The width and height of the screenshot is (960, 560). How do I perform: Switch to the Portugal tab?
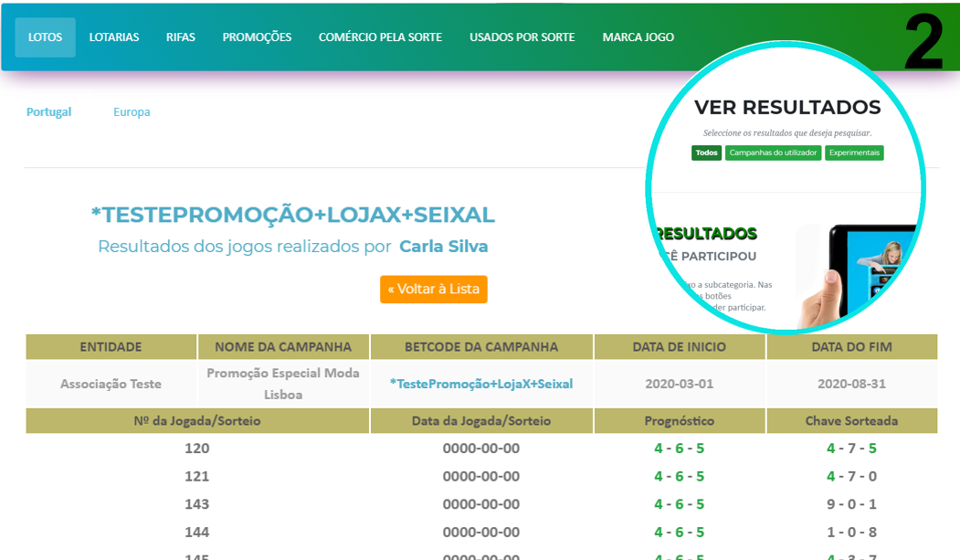(48, 112)
